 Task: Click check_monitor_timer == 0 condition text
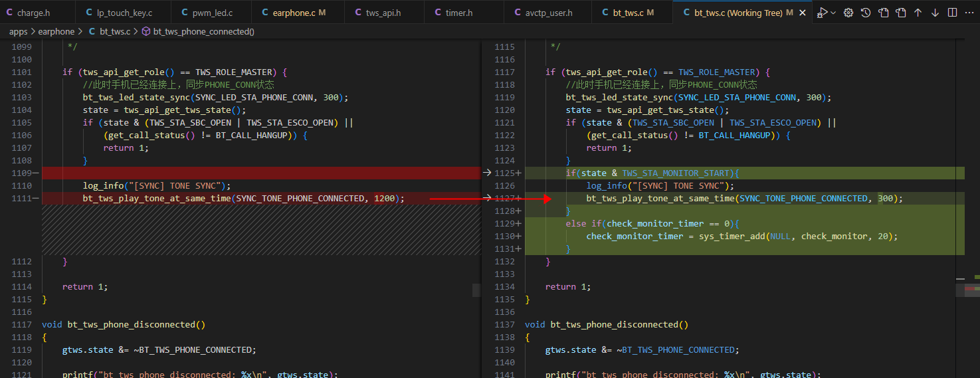[670, 223]
